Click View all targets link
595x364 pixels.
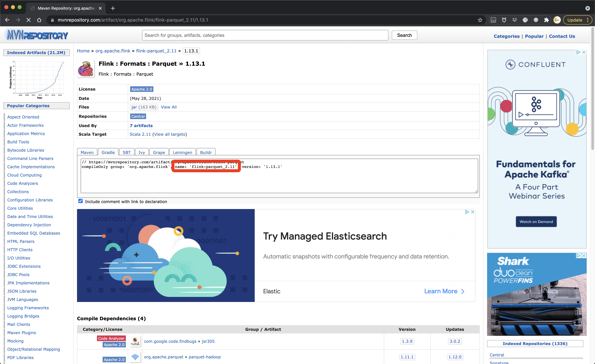170,134
